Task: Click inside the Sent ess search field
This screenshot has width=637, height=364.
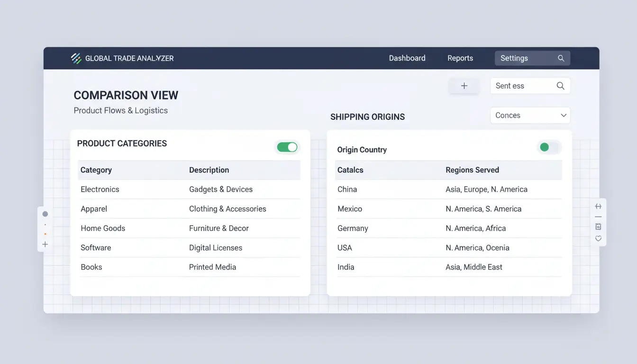Action: coord(517,86)
